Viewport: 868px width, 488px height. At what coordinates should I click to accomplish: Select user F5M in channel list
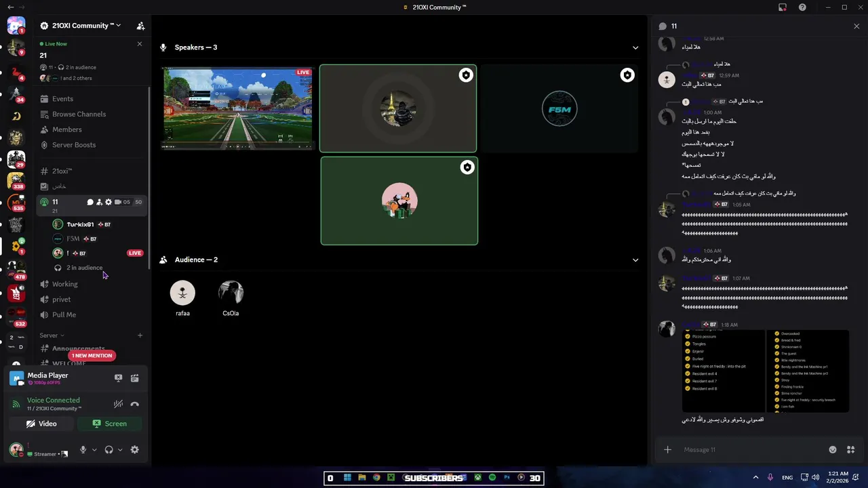pos(73,239)
